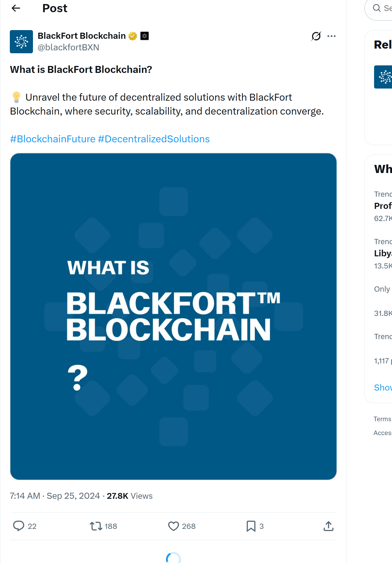Open Grok actions on this post

tap(316, 36)
